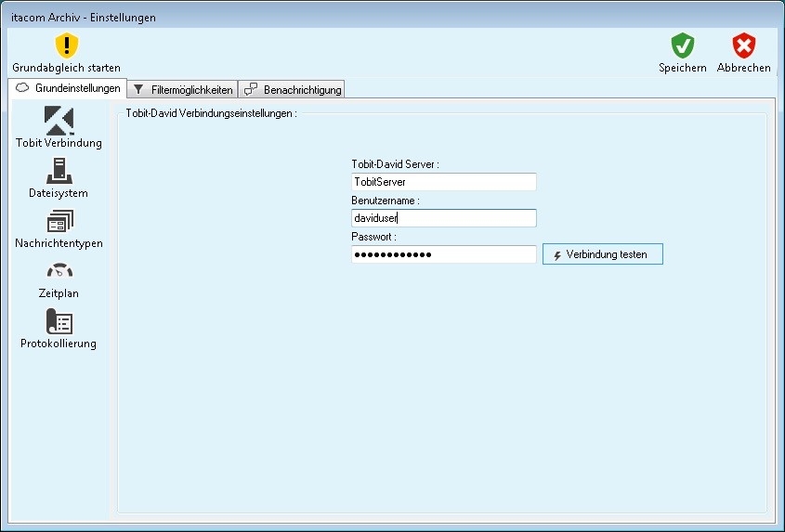Open the Zeitplan gauge icon
Image resolution: width=785 pixels, height=532 pixels.
click(59, 271)
